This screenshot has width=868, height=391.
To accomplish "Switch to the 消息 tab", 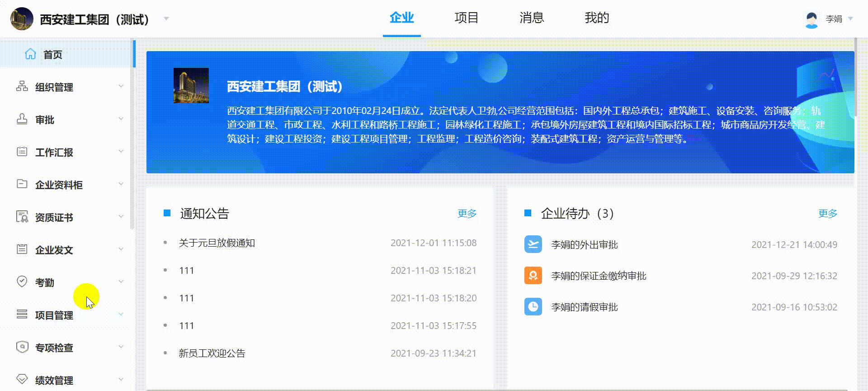I will pyautogui.click(x=532, y=18).
